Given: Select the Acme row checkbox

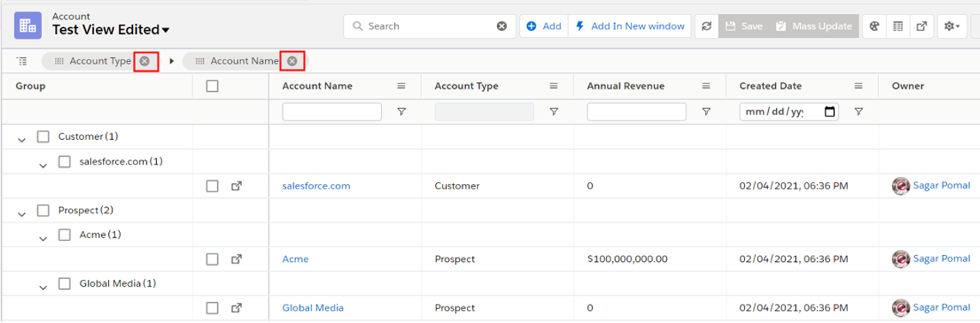Looking at the screenshot, I should pyautogui.click(x=213, y=259).
